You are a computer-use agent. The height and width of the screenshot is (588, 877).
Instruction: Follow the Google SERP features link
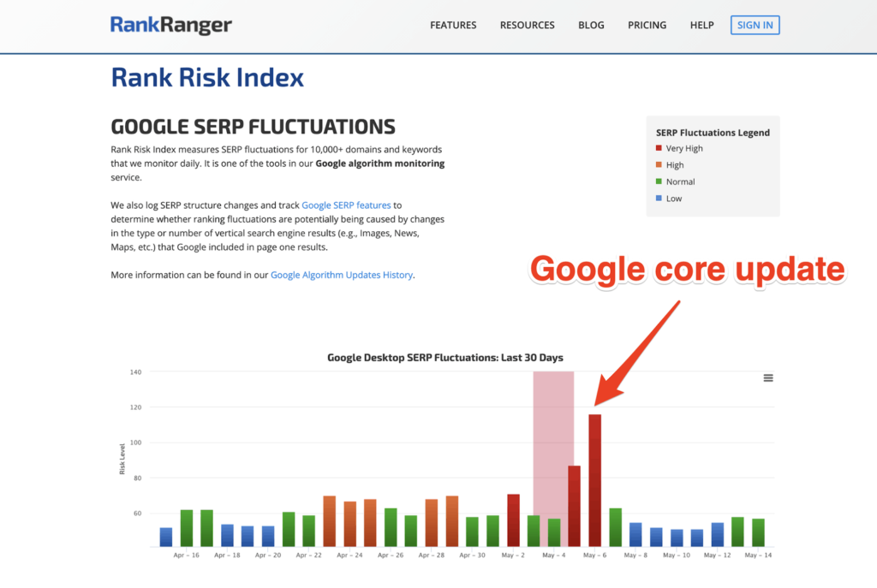[x=346, y=205]
